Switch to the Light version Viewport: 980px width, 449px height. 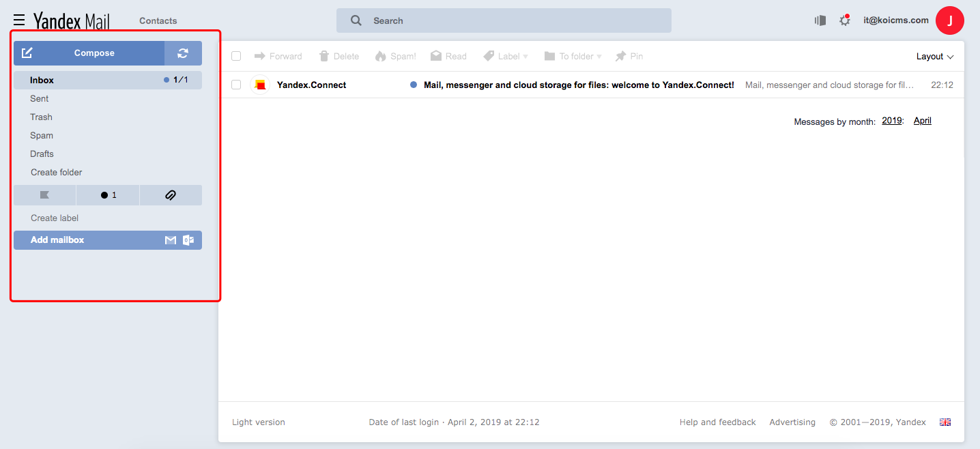pos(259,422)
